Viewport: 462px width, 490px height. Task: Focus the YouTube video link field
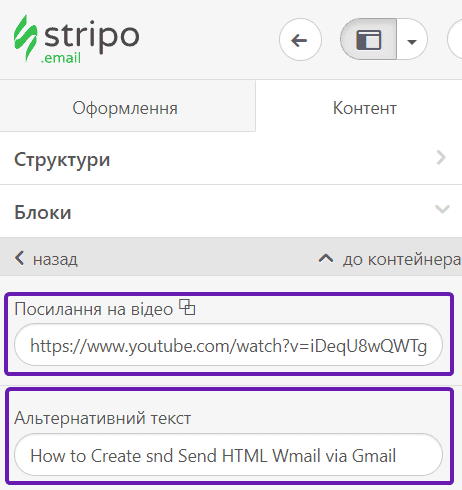pyautogui.click(x=228, y=345)
